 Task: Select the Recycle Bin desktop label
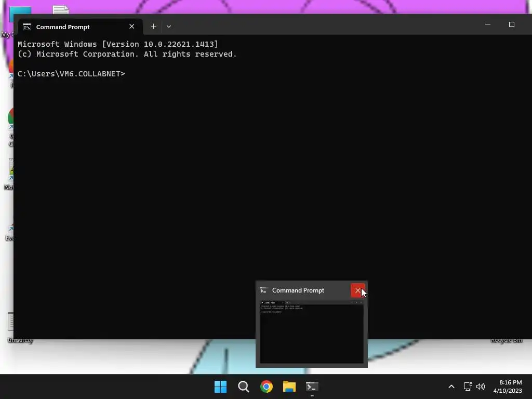(x=507, y=340)
